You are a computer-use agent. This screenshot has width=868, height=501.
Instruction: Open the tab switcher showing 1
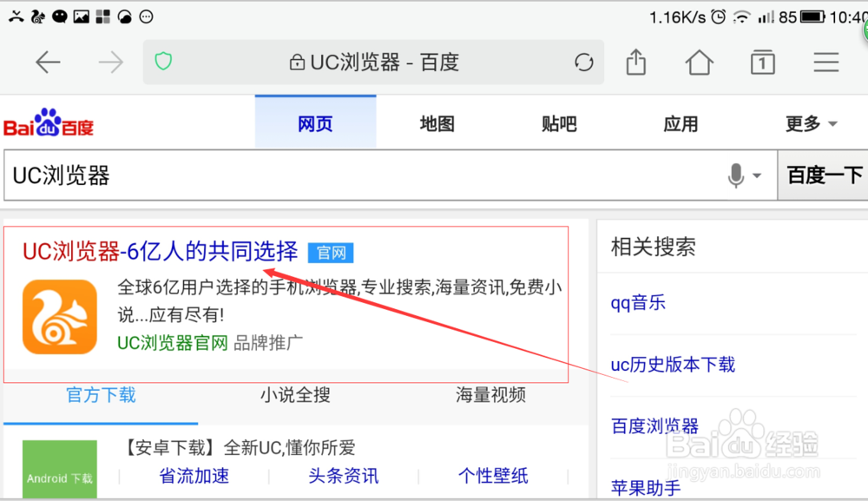762,62
